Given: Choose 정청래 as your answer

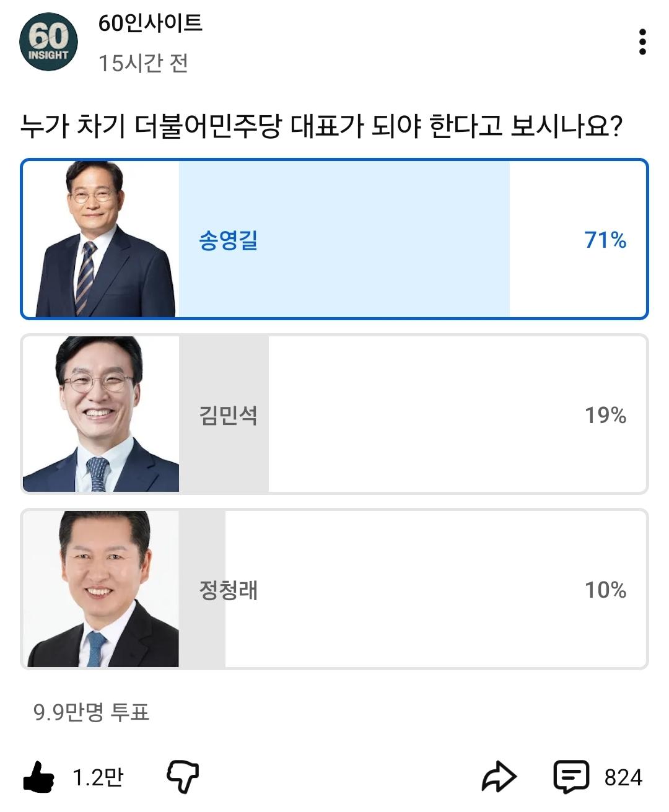Looking at the screenshot, I should coord(334,588).
